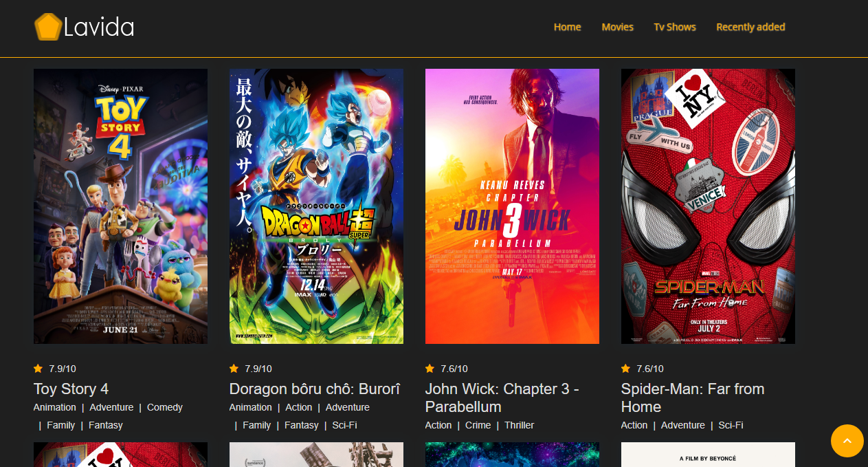This screenshot has width=868, height=467.
Task: Click the Action genre under John Wick
Action: [x=438, y=425]
